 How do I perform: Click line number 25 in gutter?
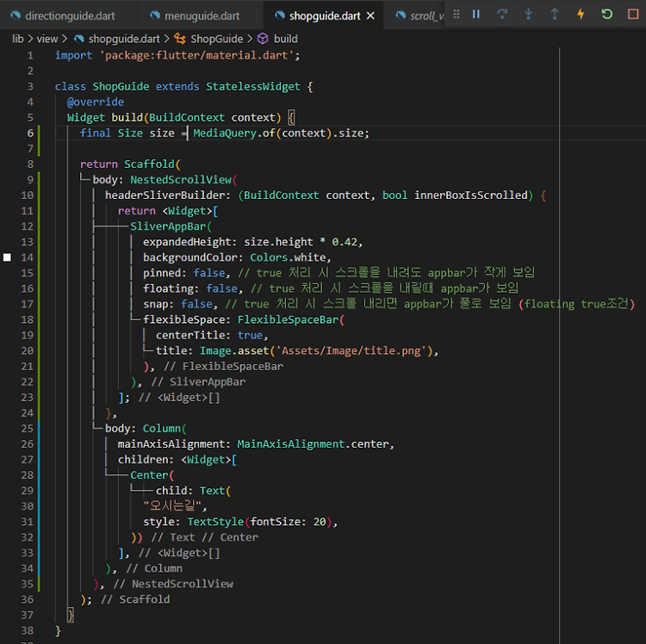point(27,428)
